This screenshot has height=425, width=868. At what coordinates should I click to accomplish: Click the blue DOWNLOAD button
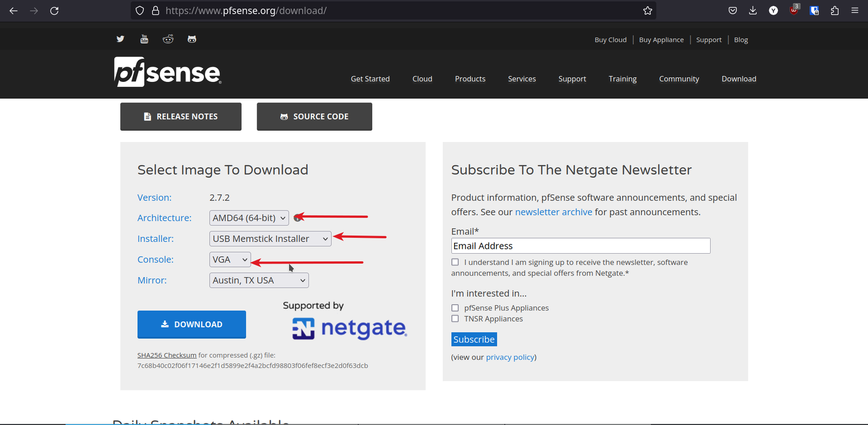[x=192, y=324]
